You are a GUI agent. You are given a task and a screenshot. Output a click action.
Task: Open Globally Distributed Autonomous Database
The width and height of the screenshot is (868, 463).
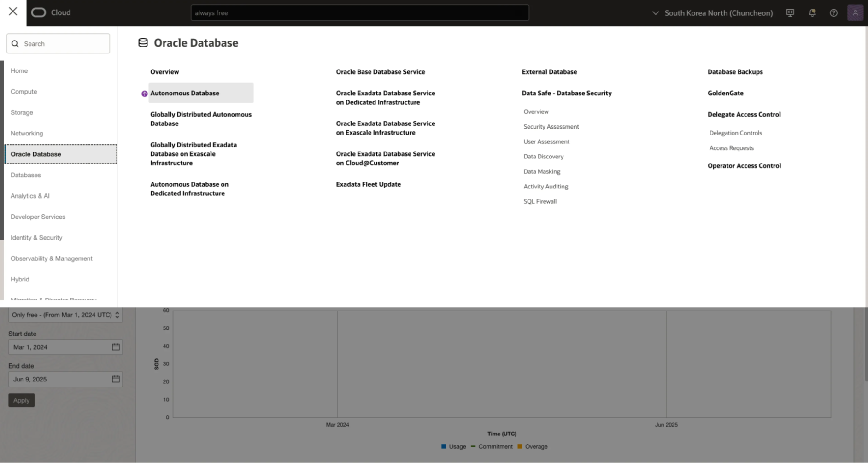[201, 119]
